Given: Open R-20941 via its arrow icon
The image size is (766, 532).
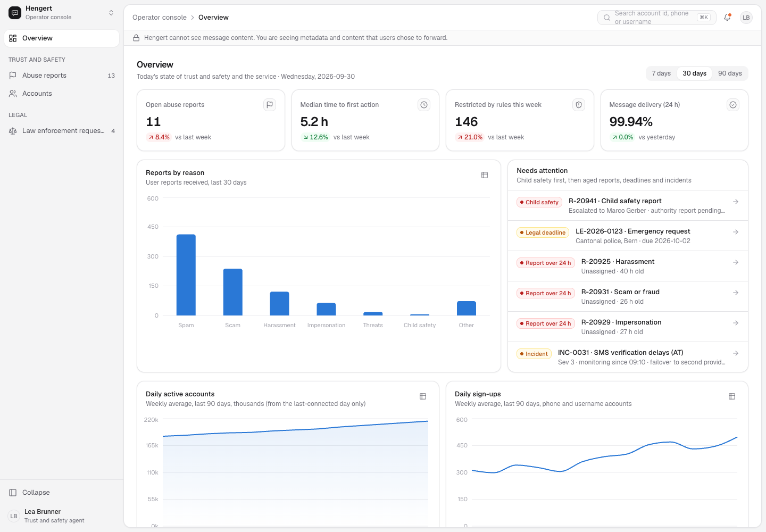Looking at the screenshot, I should click(736, 202).
